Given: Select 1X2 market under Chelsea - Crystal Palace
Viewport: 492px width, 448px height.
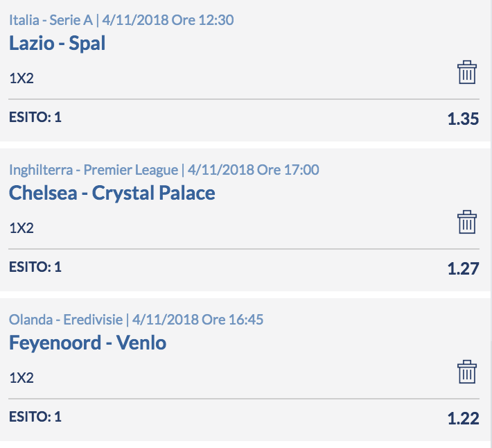Looking at the screenshot, I should point(21,228).
